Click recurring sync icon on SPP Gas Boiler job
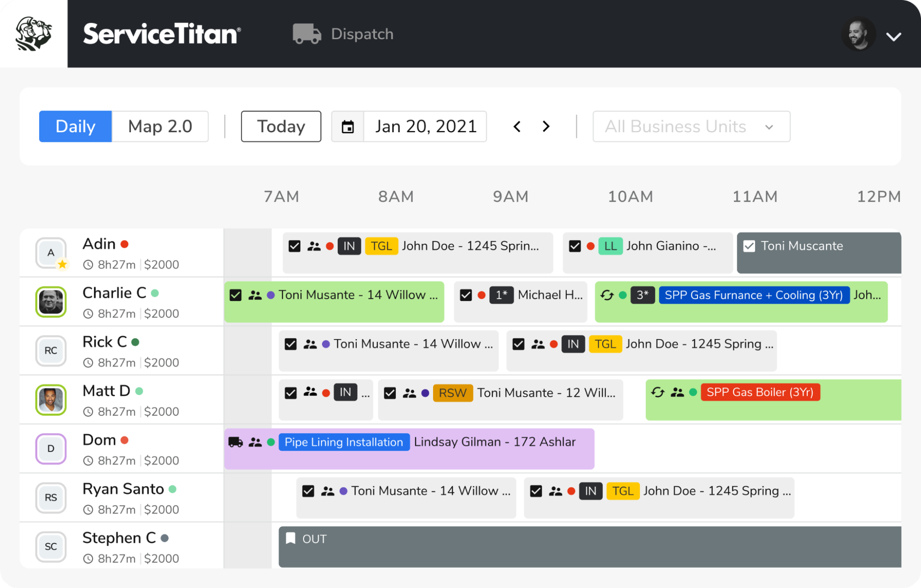921x588 pixels. pos(657,392)
